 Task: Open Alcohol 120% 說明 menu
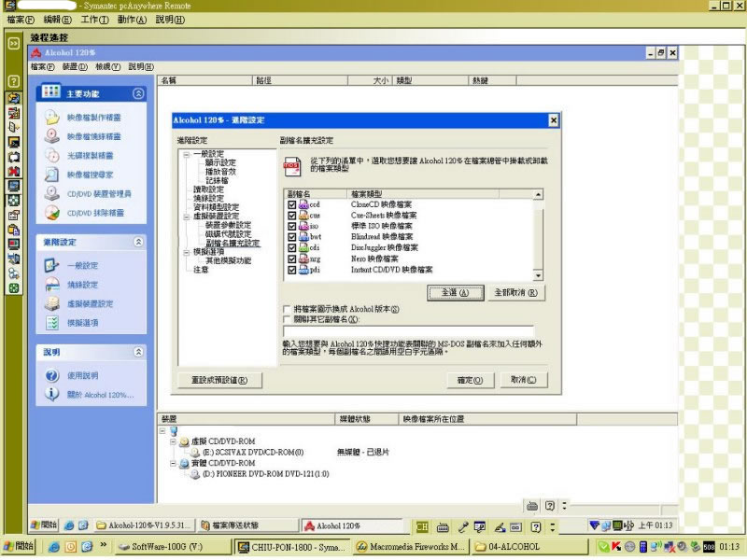pyautogui.click(x=141, y=66)
